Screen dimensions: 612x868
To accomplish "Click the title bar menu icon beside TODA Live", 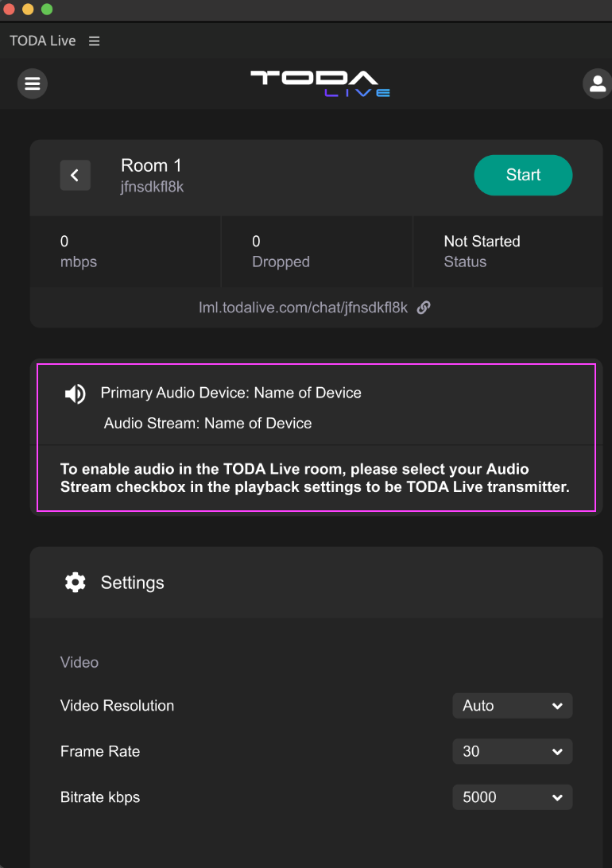I will 94,41.
